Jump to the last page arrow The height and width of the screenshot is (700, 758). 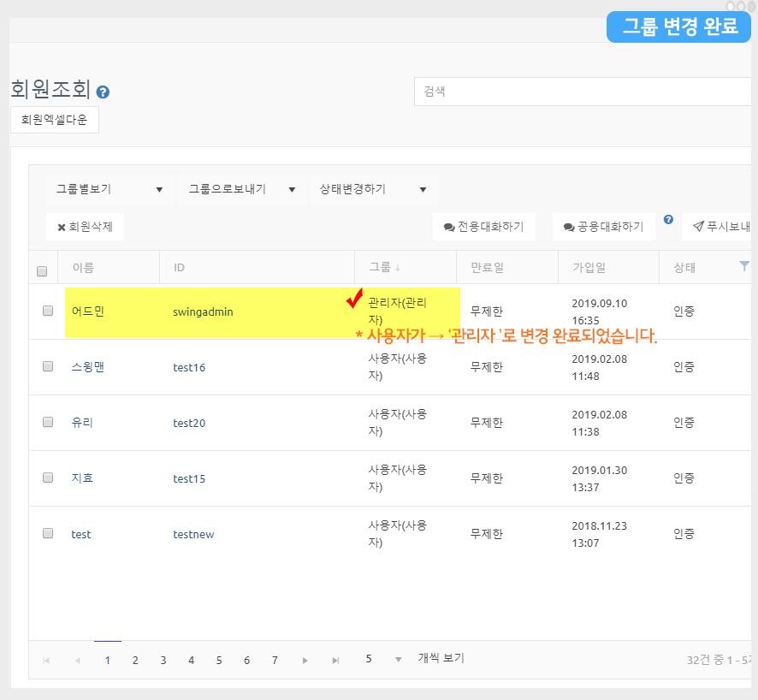click(x=336, y=660)
